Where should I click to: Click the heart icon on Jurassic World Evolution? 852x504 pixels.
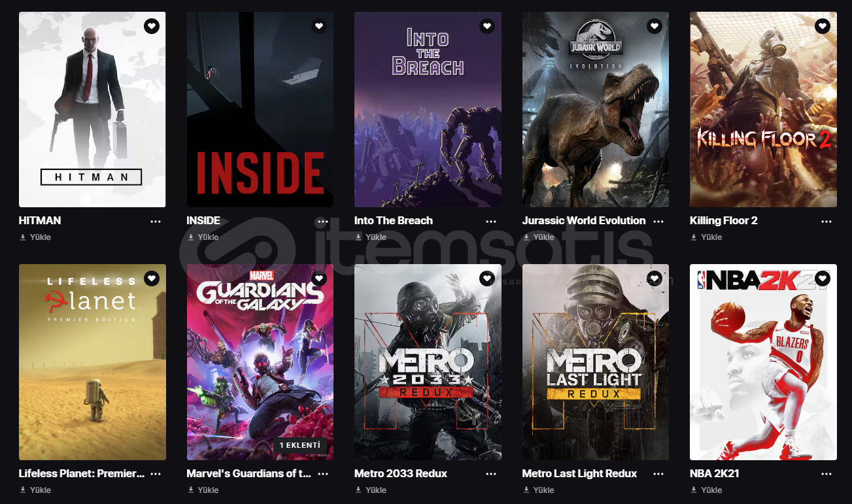pyautogui.click(x=655, y=26)
